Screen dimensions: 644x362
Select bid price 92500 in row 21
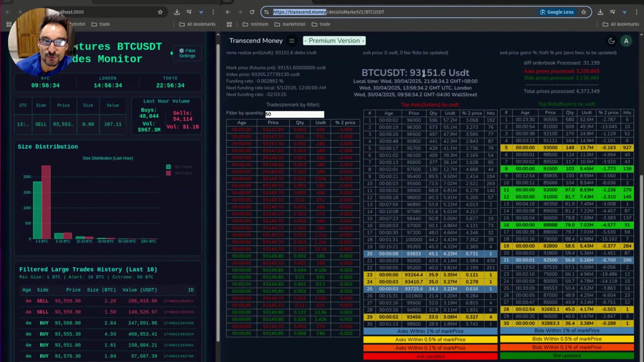point(550,261)
